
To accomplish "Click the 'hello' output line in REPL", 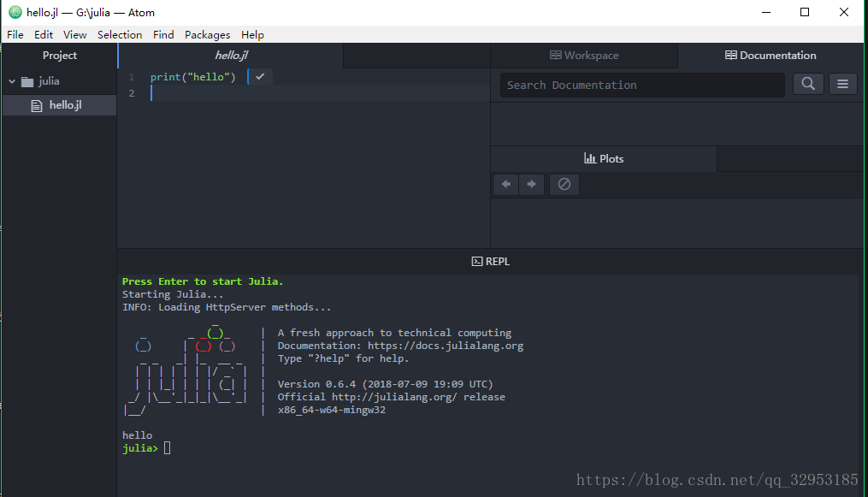I will [x=137, y=435].
